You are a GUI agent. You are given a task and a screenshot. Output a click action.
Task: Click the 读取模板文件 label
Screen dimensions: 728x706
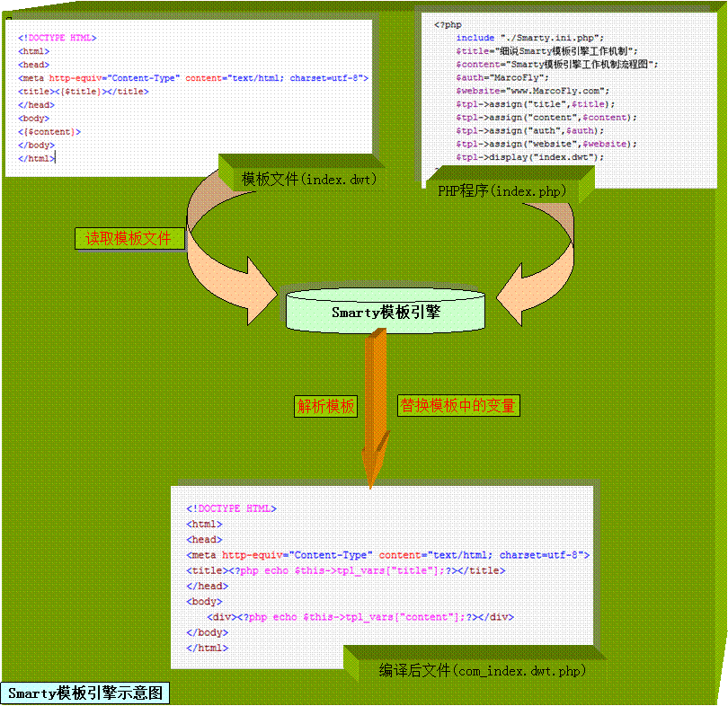tap(129, 239)
